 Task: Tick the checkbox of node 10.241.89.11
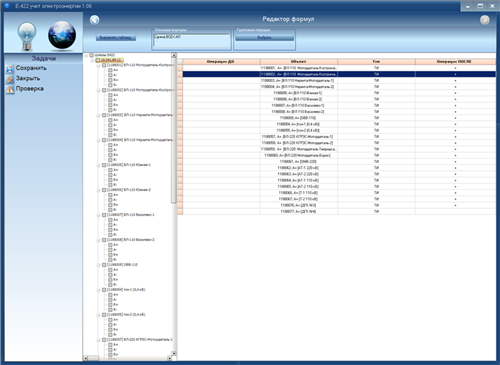98,60
